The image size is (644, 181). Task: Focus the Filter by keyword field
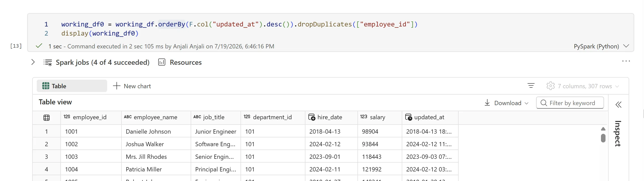[x=570, y=103]
